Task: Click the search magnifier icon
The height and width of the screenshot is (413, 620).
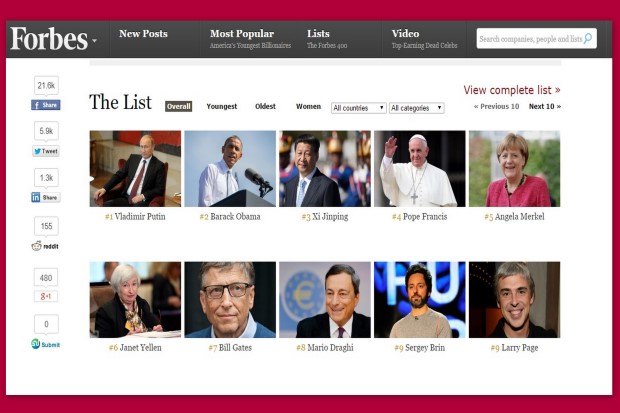Action: [588, 38]
